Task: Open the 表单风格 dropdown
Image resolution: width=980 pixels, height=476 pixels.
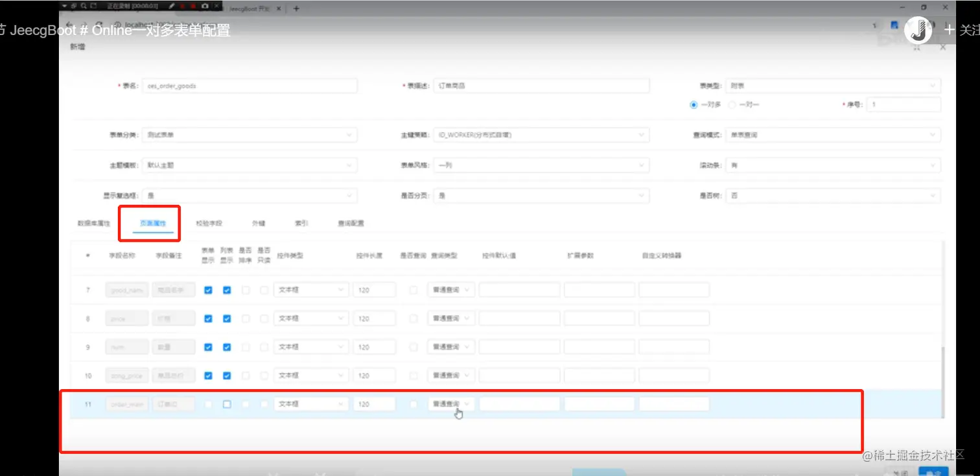Action: click(x=541, y=165)
